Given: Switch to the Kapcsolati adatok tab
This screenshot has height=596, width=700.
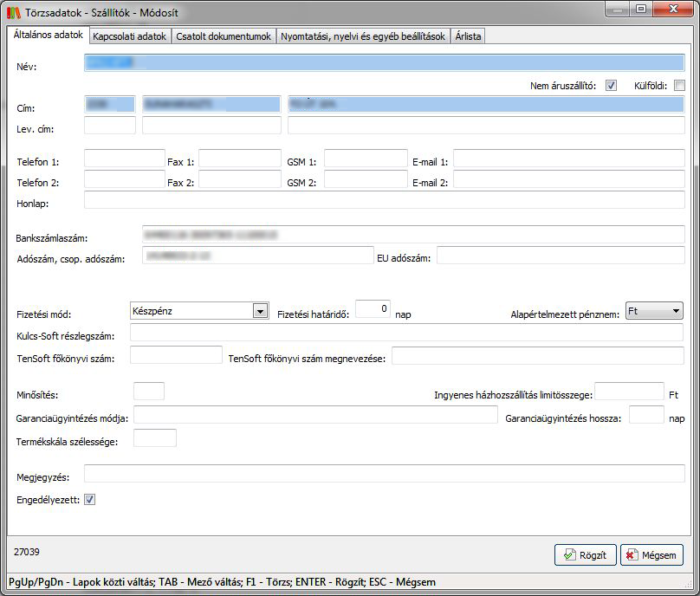Looking at the screenshot, I should [129, 36].
